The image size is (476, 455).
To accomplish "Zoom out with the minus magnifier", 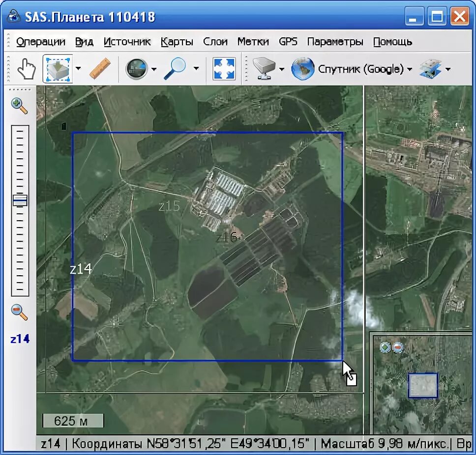I will [x=20, y=313].
